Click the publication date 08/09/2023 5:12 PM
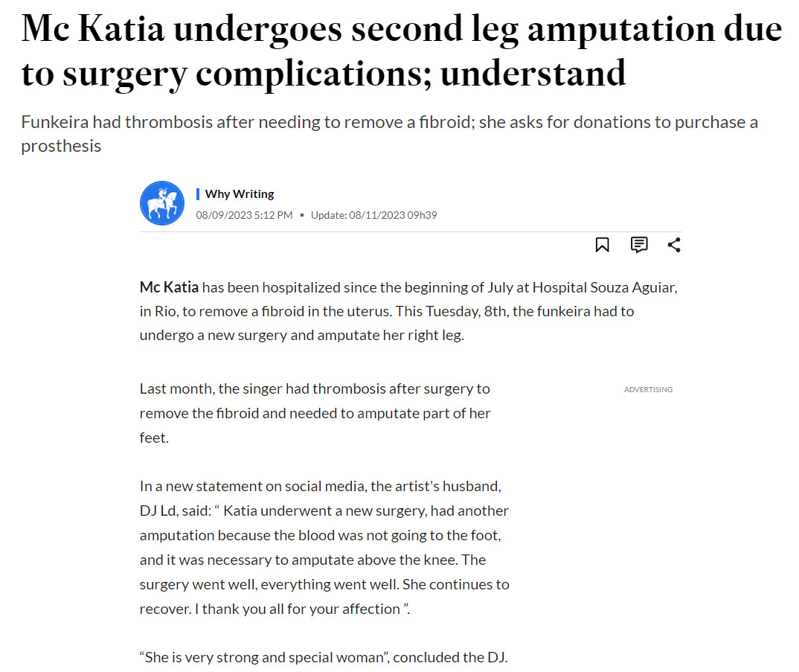This screenshot has width=799, height=672. (x=244, y=215)
